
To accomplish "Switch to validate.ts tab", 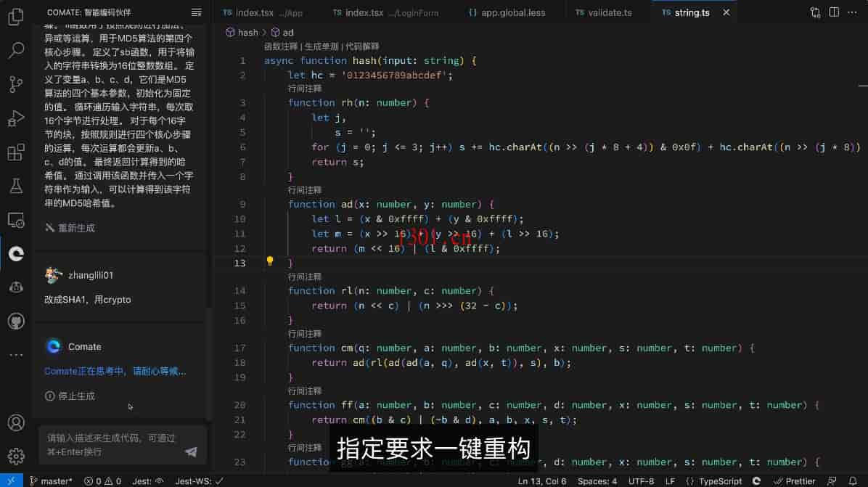I will [603, 12].
